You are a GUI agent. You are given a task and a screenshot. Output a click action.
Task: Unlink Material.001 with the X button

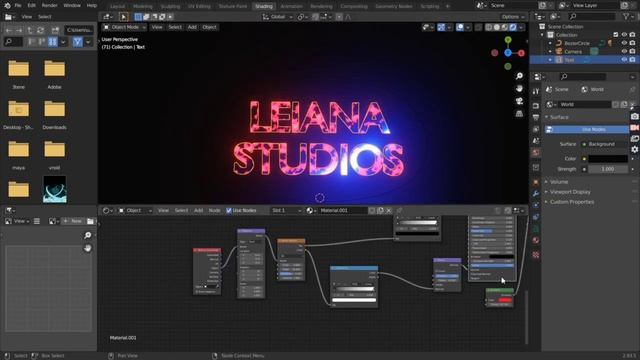click(389, 211)
